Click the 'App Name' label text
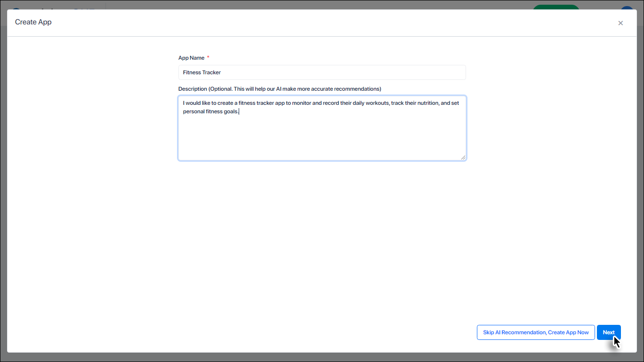The width and height of the screenshot is (644, 362). click(x=191, y=58)
